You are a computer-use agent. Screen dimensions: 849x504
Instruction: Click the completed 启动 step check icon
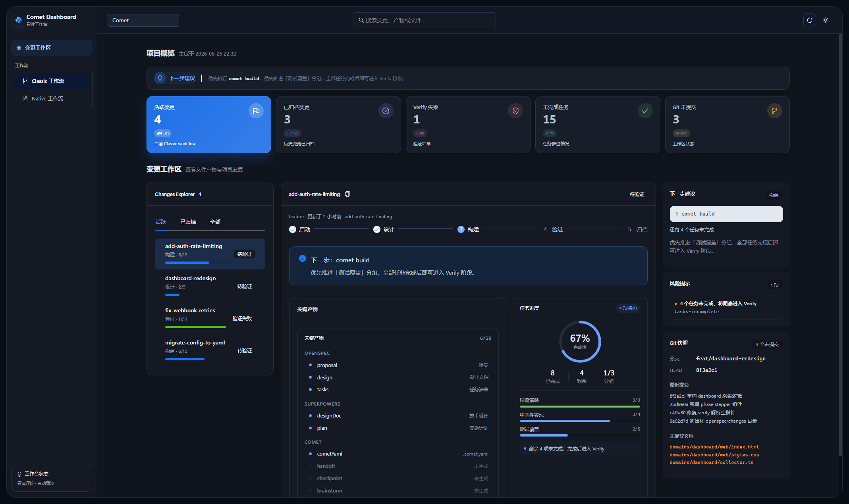click(x=293, y=229)
